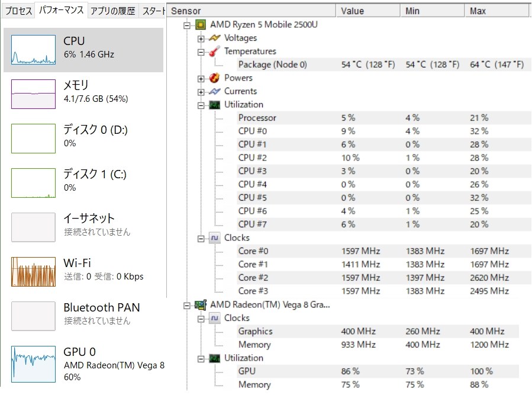The image size is (532, 395).
Task: Click the Voltages lightning bolt icon
Action: coord(214,38)
